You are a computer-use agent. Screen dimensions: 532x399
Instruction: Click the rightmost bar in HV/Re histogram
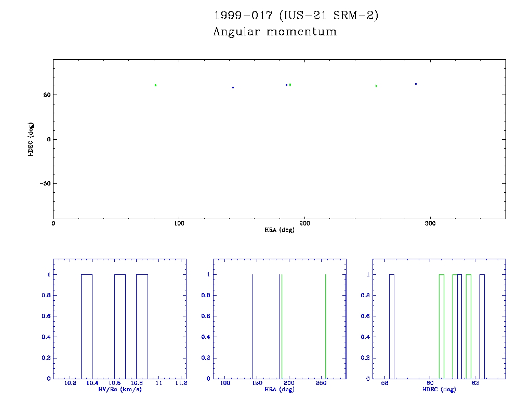coord(142,326)
